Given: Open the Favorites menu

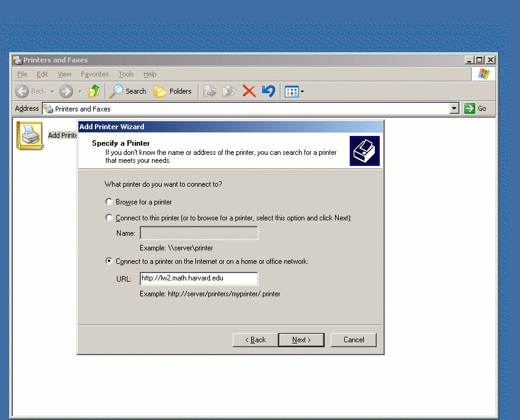Looking at the screenshot, I should click(94, 74).
